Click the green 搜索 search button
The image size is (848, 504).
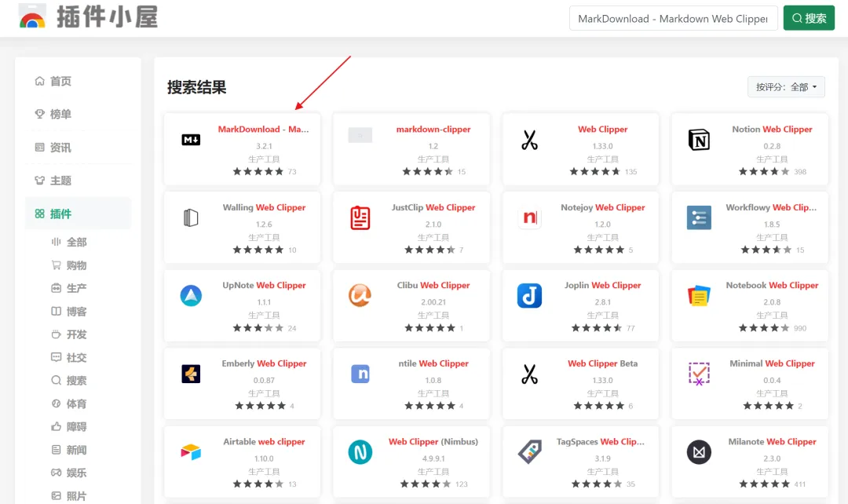pyautogui.click(x=809, y=18)
